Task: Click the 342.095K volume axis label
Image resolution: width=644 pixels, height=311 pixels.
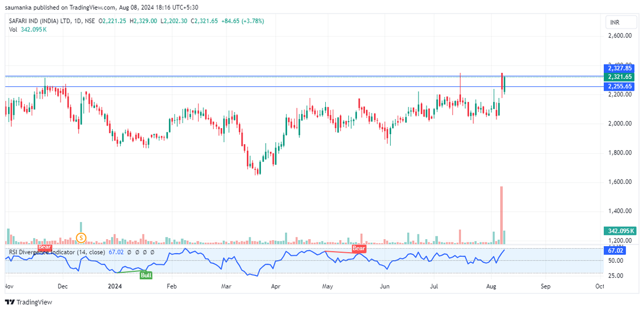Action: tap(620, 231)
